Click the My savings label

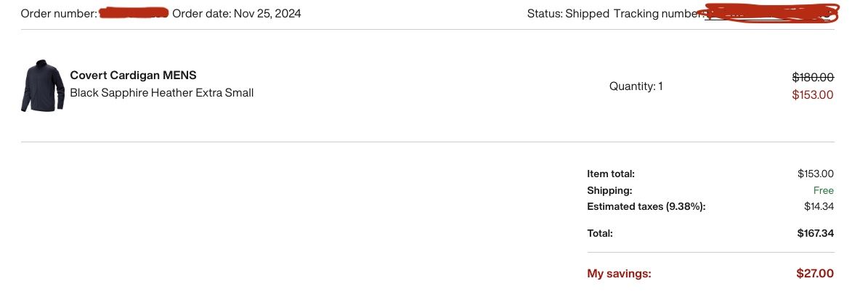click(x=619, y=274)
